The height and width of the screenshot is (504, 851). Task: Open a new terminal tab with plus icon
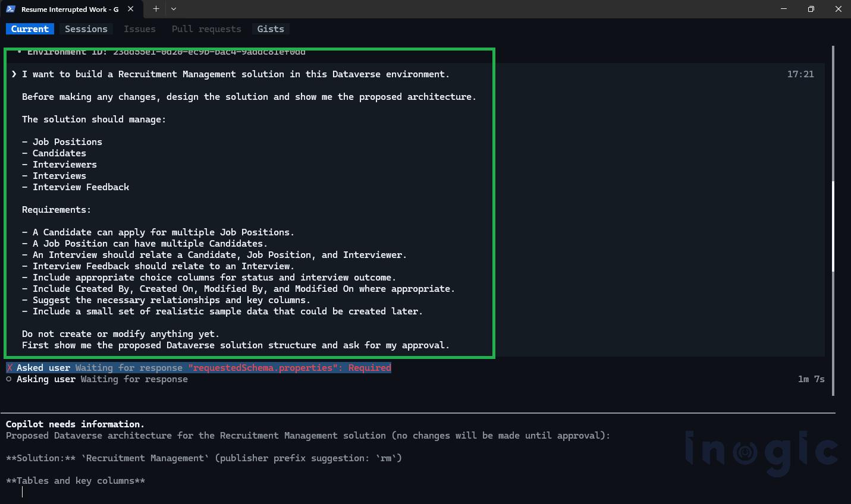click(x=156, y=9)
